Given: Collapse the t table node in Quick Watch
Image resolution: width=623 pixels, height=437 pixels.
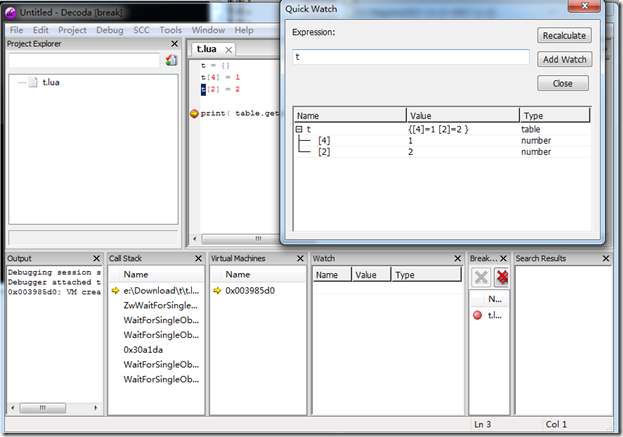Looking at the screenshot, I should pyautogui.click(x=299, y=130).
